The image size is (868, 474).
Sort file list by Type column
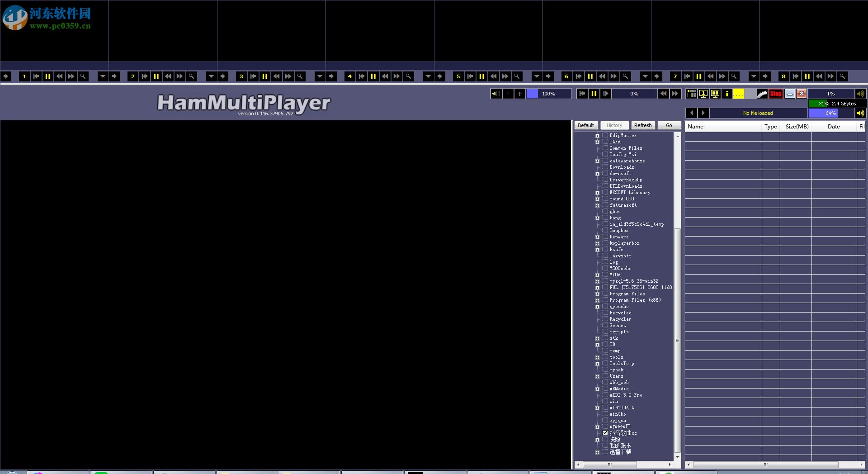(x=771, y=127)
